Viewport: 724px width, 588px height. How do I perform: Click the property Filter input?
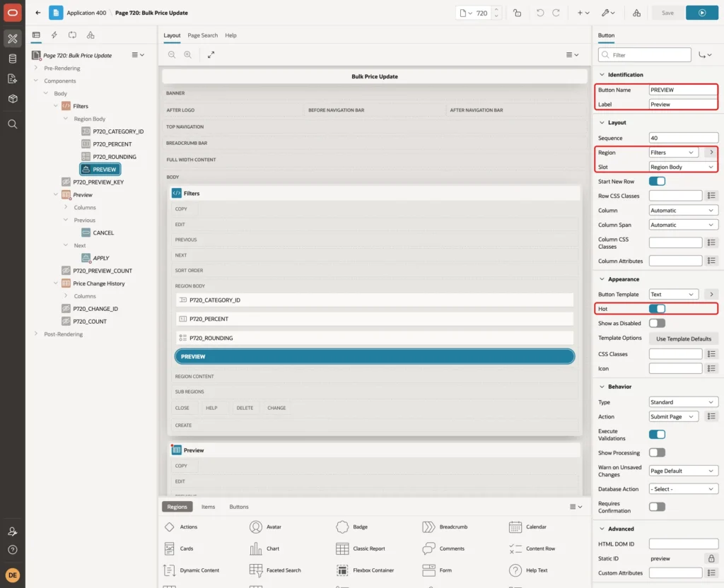pos(645,55)
